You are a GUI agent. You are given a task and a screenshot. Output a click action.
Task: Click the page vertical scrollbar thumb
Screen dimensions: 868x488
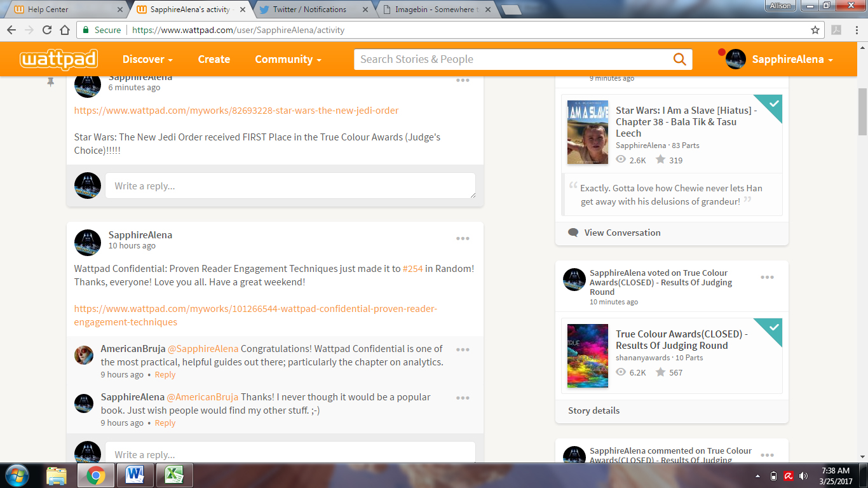[x=862, y=111]
